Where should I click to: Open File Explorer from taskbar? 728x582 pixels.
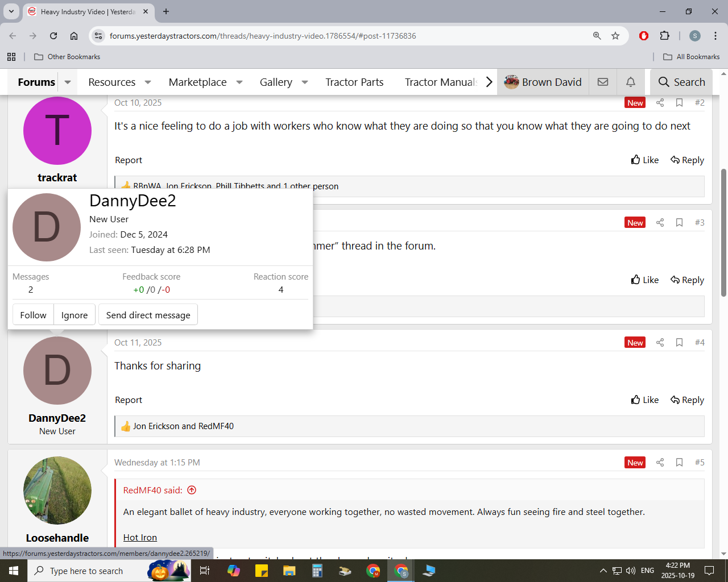tap(289, 571)
